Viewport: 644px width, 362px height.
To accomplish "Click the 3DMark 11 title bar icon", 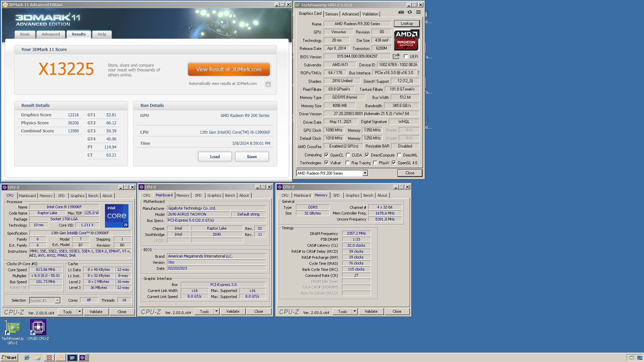I will click(x=5, y=5).
